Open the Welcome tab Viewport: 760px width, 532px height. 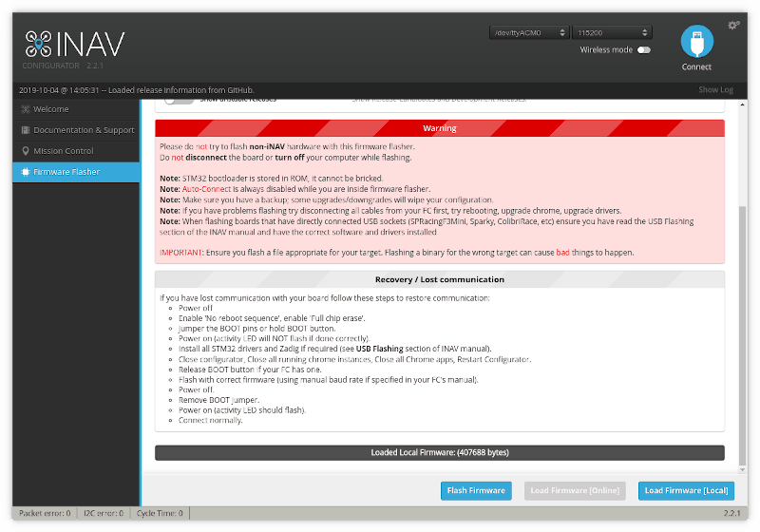[51, 109]
